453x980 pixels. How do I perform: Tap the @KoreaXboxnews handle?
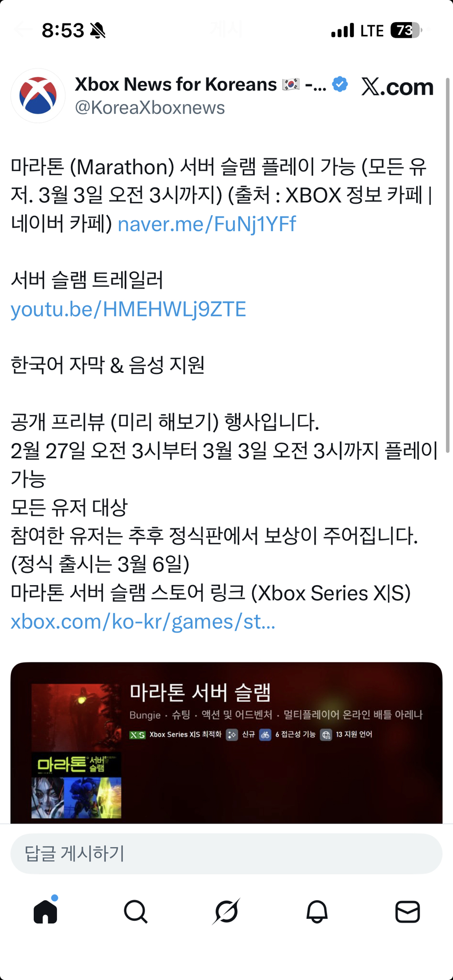coord(150,108)
